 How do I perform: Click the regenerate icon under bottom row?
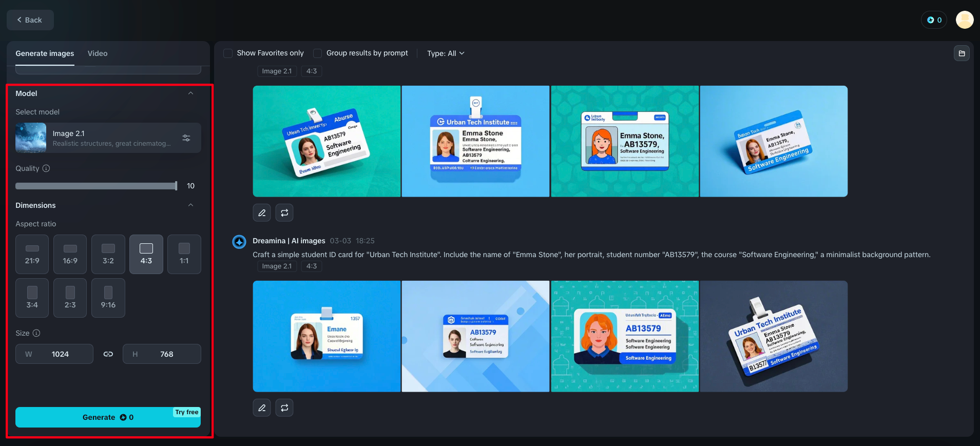click(x=284, y=408)
